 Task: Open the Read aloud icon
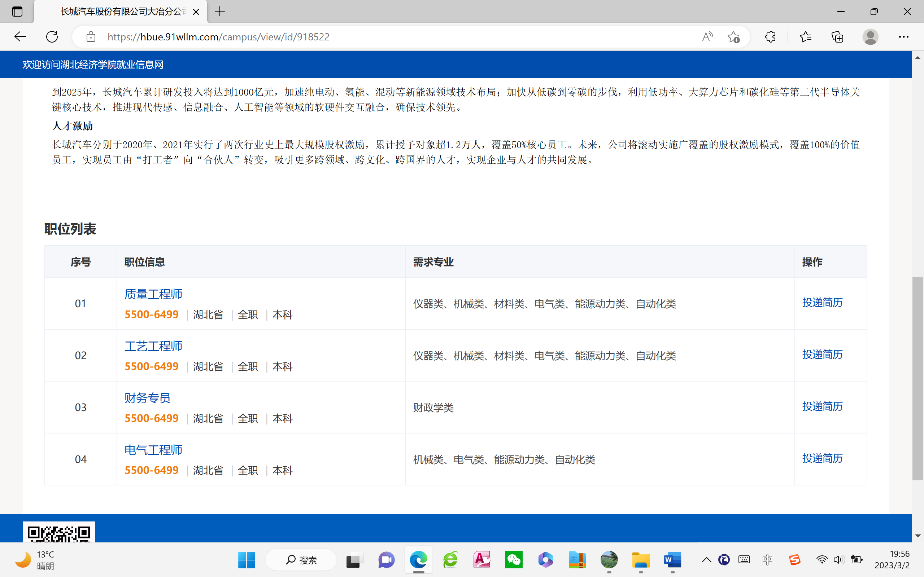coord(707,37)
